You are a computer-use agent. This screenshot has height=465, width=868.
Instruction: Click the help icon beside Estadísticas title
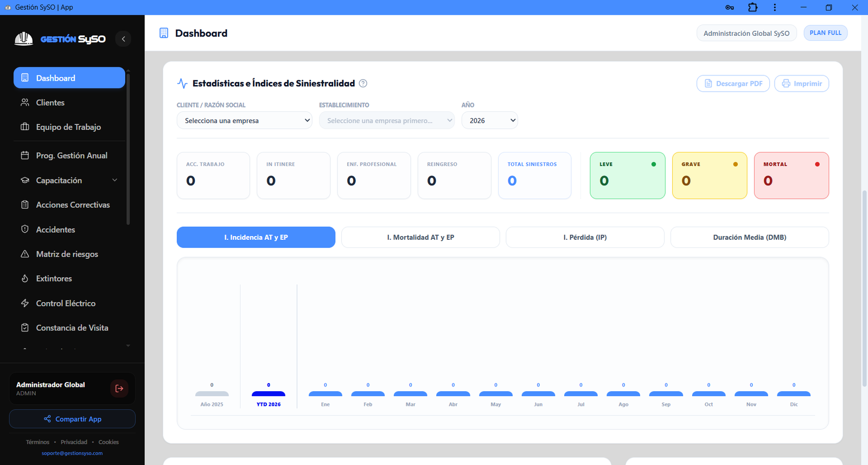click(x=363, y=83)
